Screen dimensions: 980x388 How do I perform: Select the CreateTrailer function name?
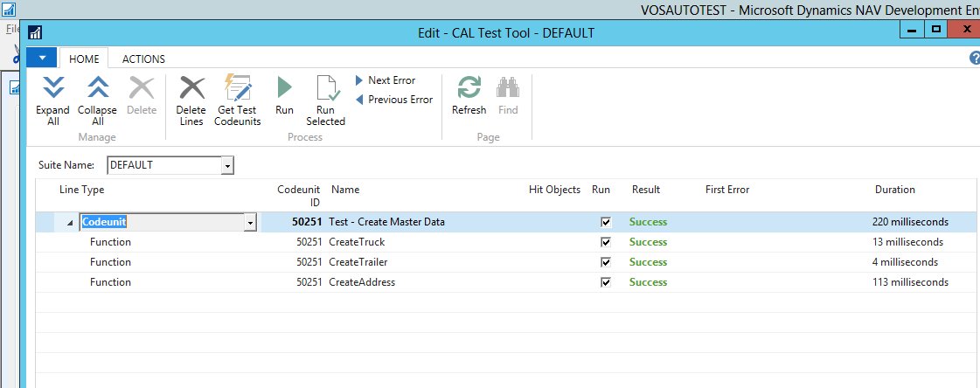[358, 262]
